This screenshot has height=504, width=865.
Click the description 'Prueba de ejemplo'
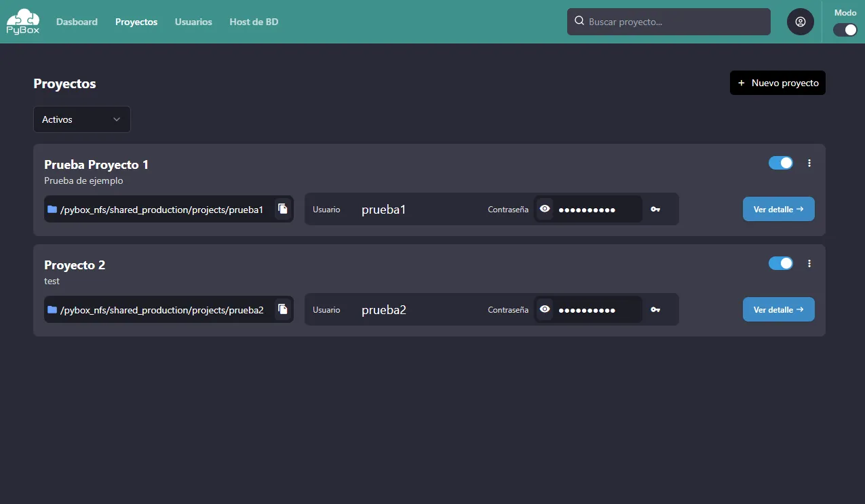83,181
